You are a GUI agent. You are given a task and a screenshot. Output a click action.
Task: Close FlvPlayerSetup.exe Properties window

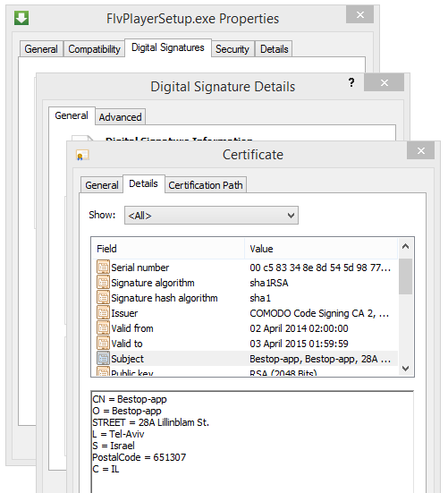(x=359, y=14)
